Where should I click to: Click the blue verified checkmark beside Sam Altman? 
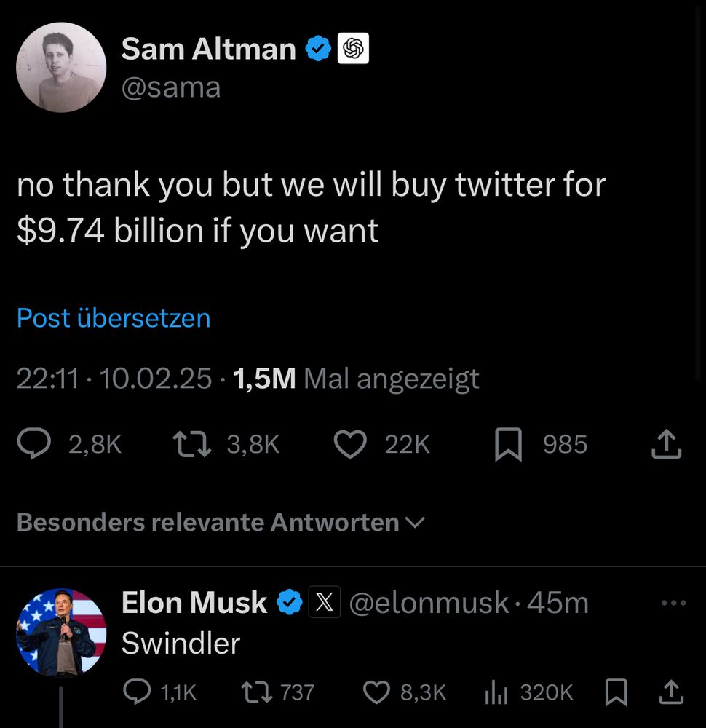pyautogui.click(x=318, y=48)
